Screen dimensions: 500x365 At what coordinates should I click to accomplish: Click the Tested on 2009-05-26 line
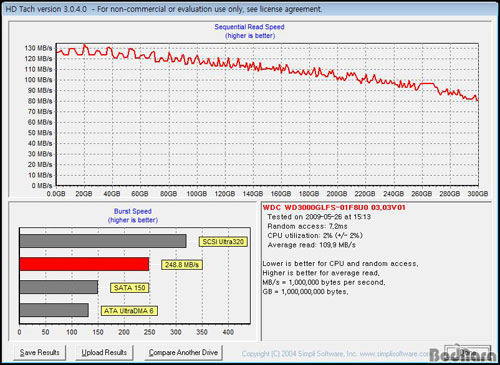click(319, 217)
